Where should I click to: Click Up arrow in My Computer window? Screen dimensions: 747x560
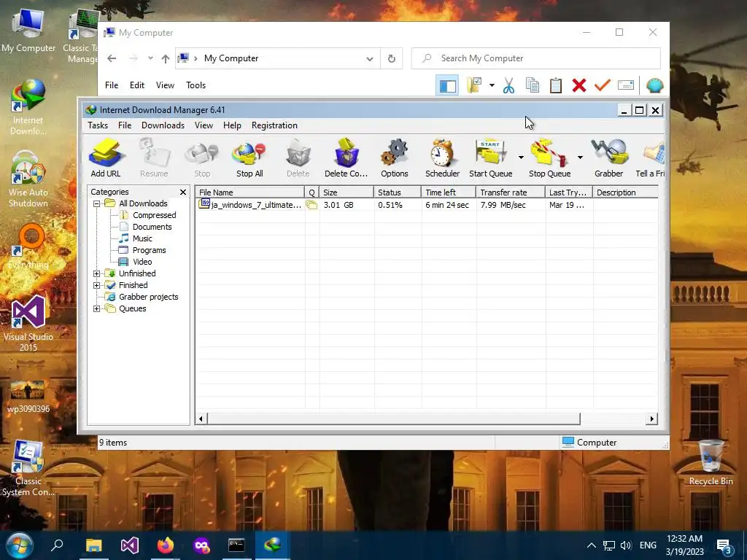tap(166, 58)
